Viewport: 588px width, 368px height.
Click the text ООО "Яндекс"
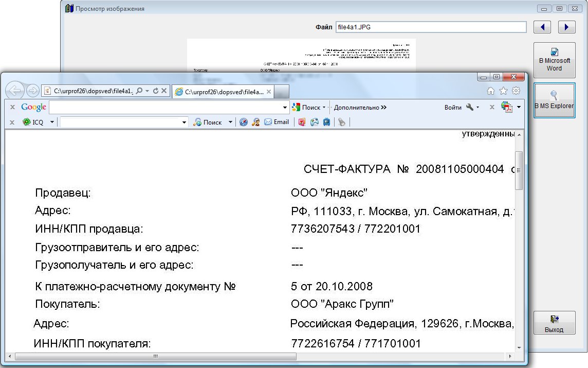click(x=329, y=192)
